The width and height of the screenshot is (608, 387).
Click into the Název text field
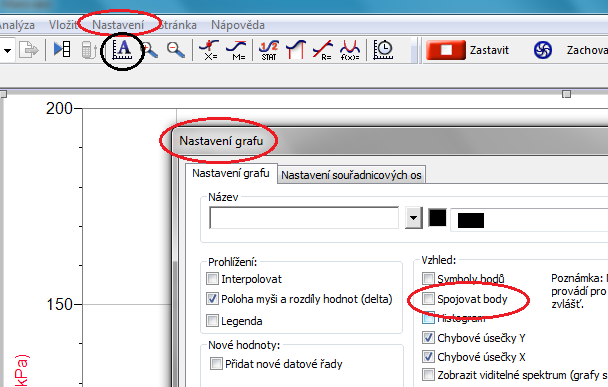pos(304,218)
